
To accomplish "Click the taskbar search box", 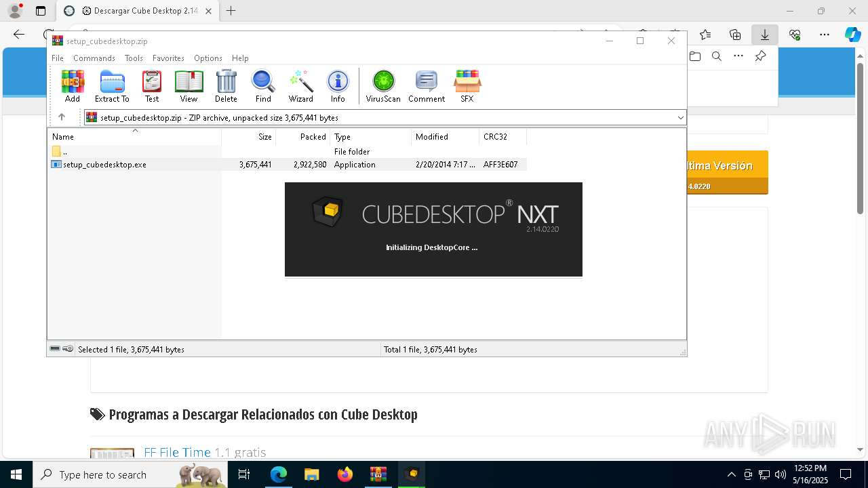I will coord(131,474).
